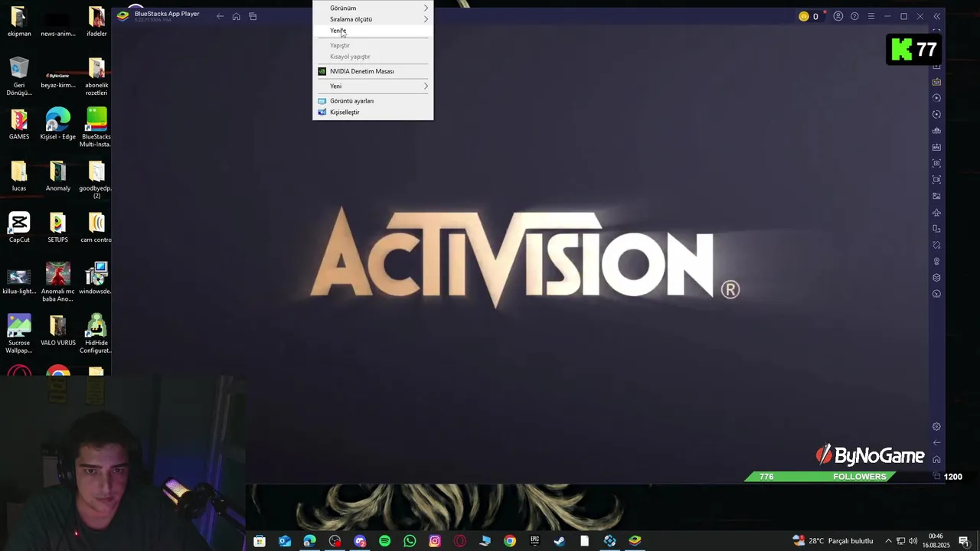
Task: Choose Yenile in the context menu
Action: pyautogui.click(x=373, y=31)
